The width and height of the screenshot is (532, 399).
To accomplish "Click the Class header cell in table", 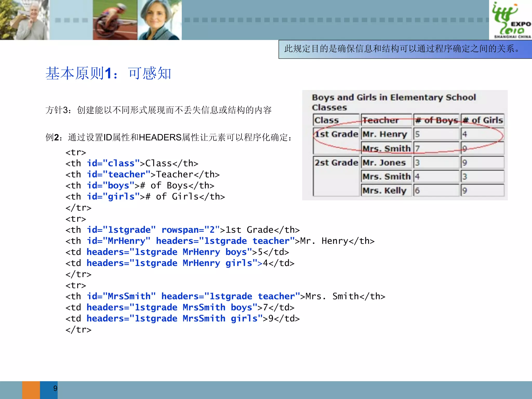I will [x=336, y=120].
